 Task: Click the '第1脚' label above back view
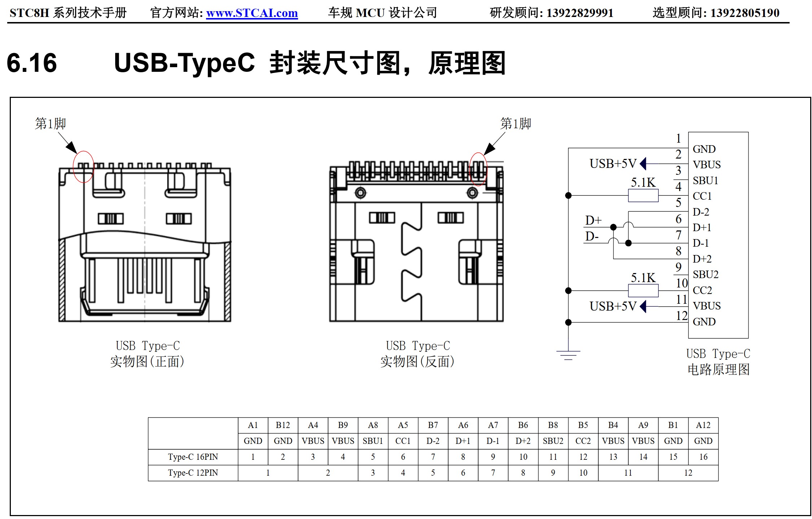[515, 124]
